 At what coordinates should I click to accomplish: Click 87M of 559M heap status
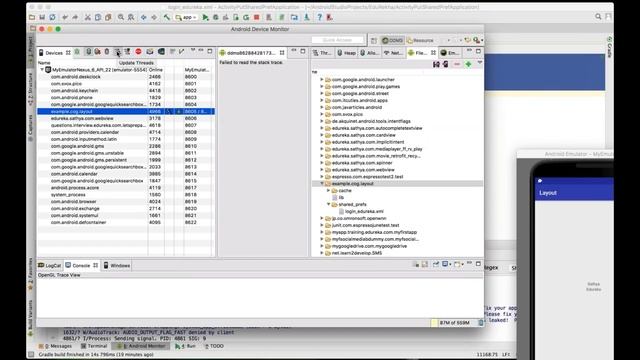454,323
